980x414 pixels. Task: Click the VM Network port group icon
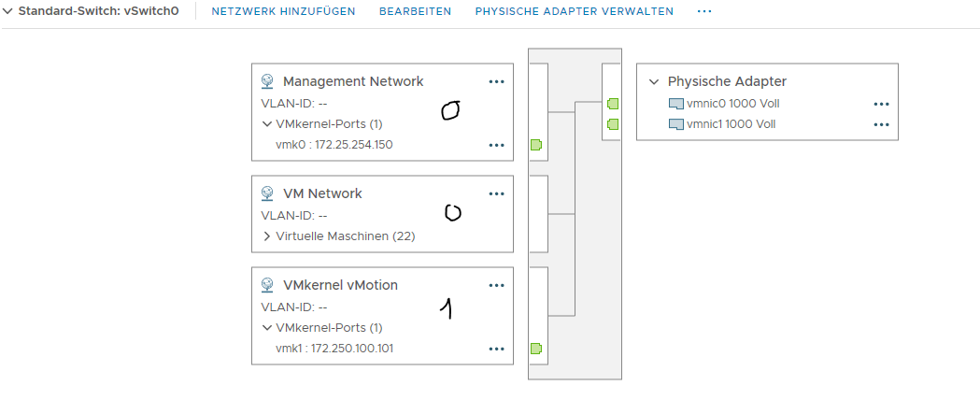(x=267, y=193)
